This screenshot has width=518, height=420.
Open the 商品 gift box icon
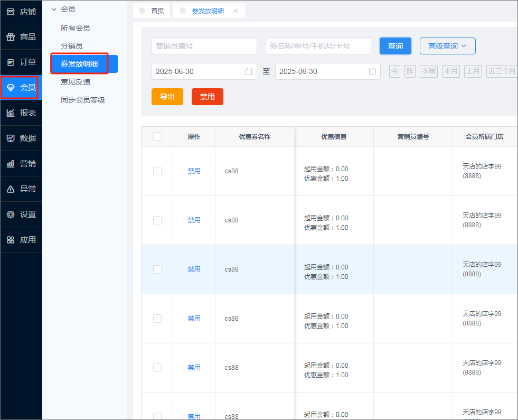point(11,36)
